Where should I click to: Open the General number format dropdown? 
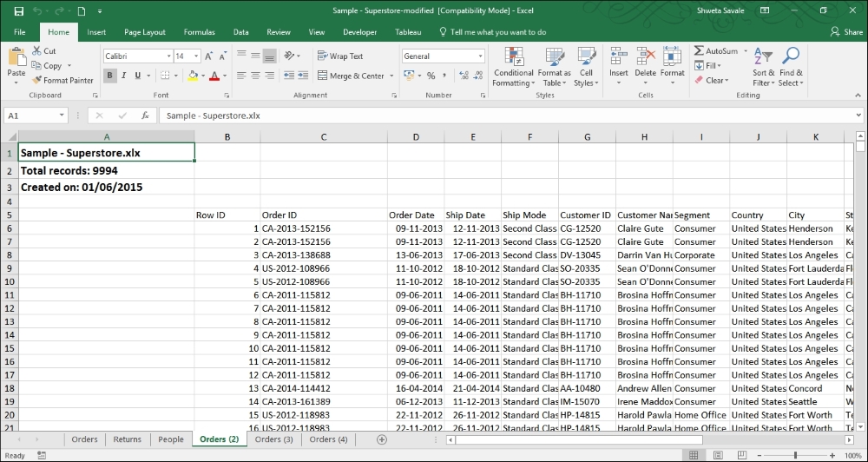pos(481,56)
